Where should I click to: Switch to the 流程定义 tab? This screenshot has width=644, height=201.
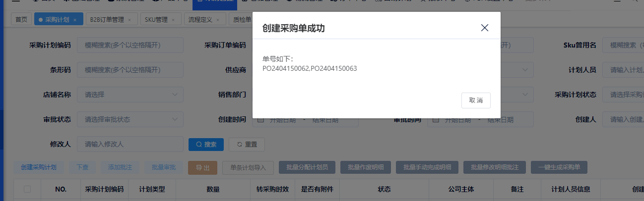[x=200, y=20]
